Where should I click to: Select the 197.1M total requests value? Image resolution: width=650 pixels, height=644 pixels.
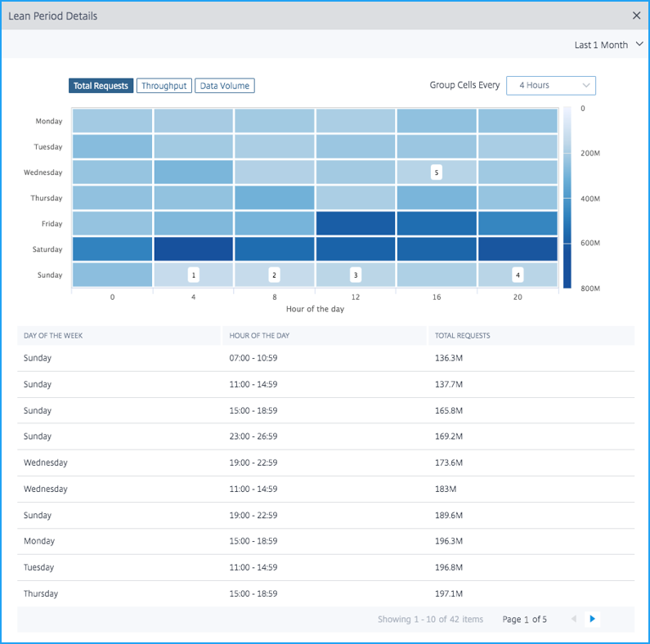click(x=449, y=593)
